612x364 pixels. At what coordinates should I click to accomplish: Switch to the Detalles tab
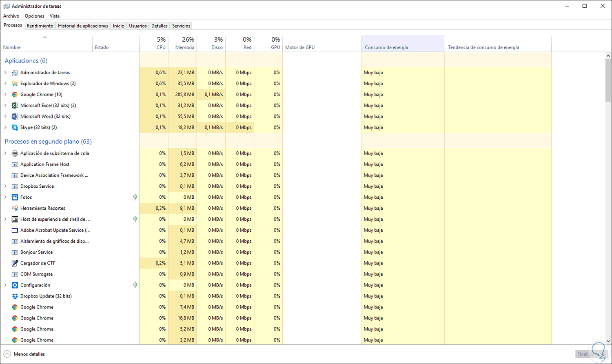pyautogui.click(x=159, y=26)
